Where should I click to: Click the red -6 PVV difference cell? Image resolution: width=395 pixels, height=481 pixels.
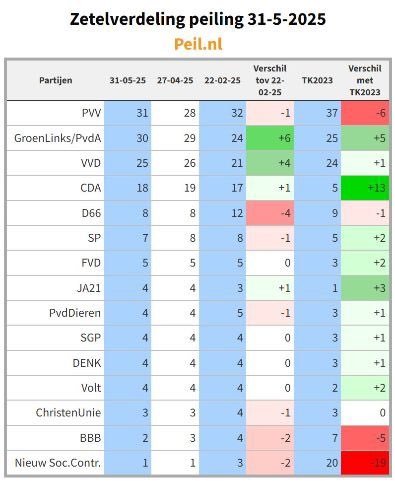365,113
